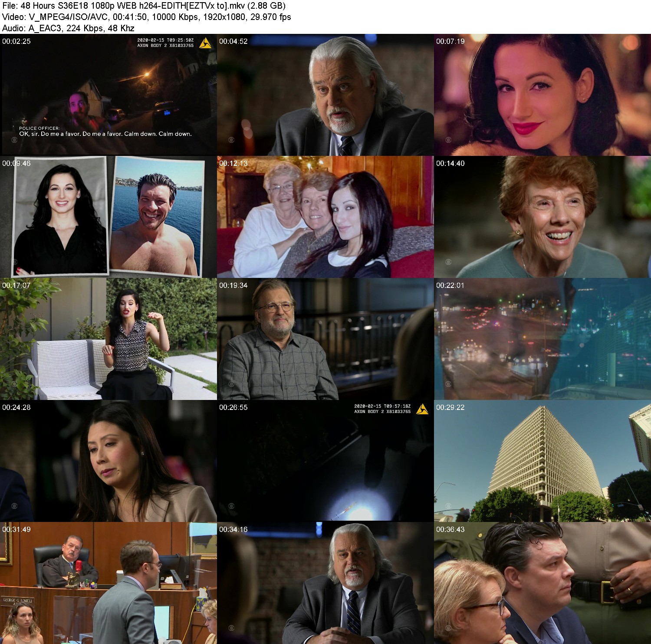Pick the 00:29:22 building frame
This screenshot has width=651, height=644.
click(x=542, y=461)
